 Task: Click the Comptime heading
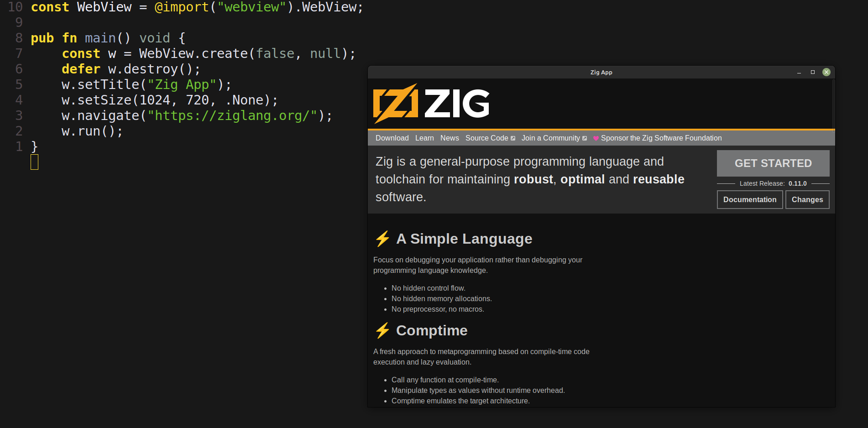click(432, 330)
